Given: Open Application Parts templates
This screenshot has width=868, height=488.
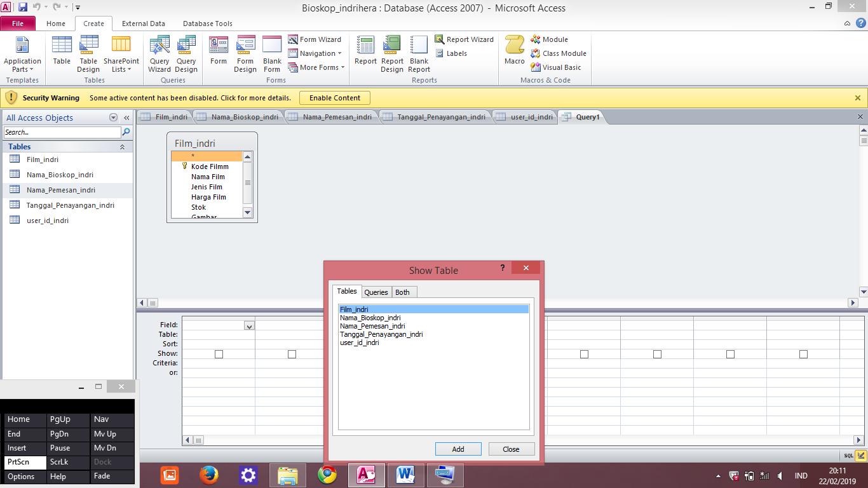Looking at the screenshot, I should pyautogui.click(x=23, y=53).
